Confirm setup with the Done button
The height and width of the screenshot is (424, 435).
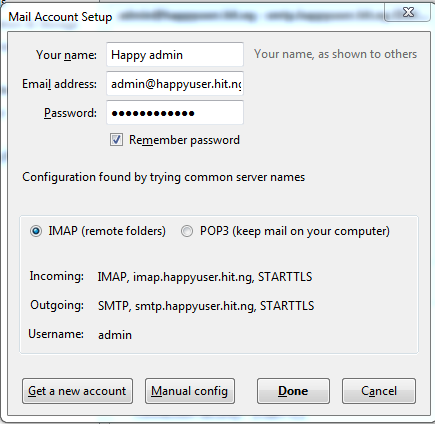click(x=293, y=391)
